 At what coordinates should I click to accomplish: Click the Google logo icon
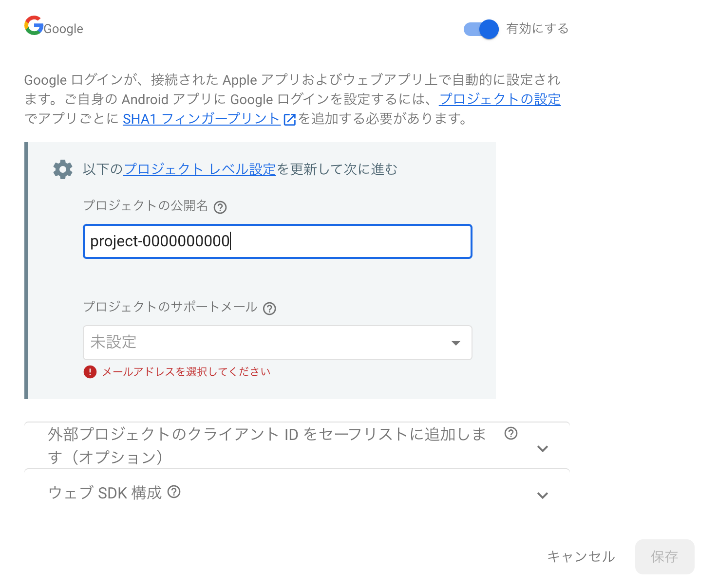pyautogui.click(x=34, y=26)
